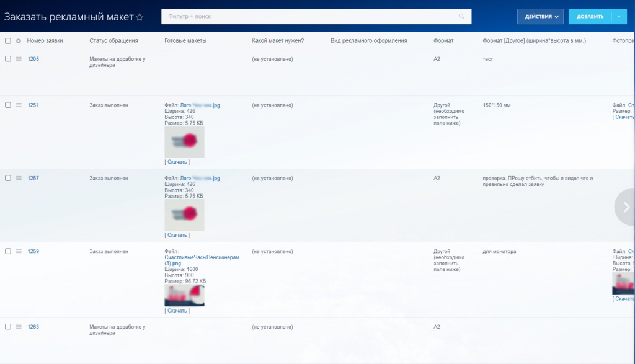Sort by Готовые макеты column
The width and height of the screenshot is (635, 364).
click(185, 41)
